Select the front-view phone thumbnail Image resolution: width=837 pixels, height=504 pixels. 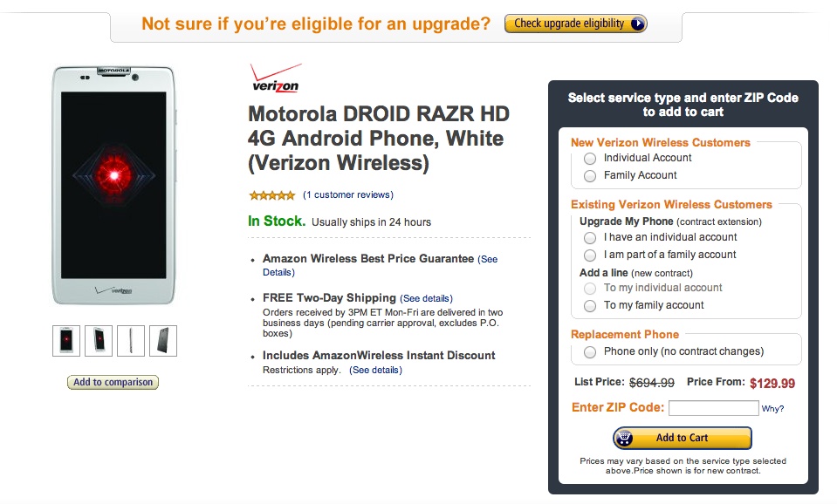click(x=67, y=340)
